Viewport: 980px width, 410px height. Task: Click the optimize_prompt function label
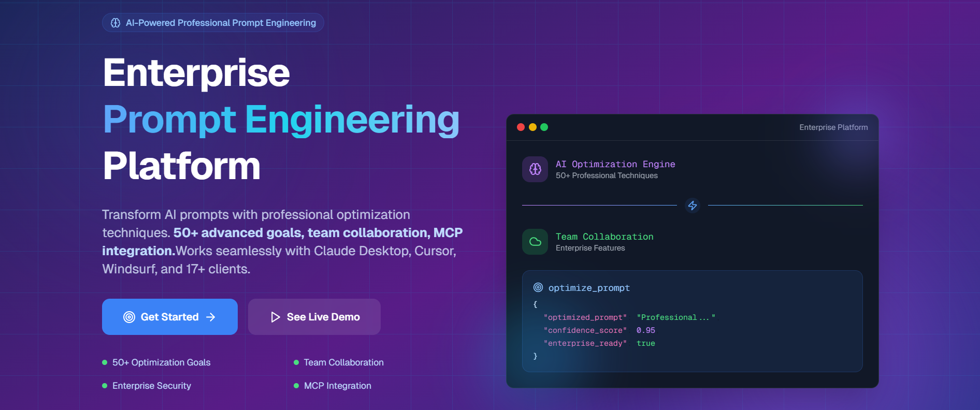[589, 288]
